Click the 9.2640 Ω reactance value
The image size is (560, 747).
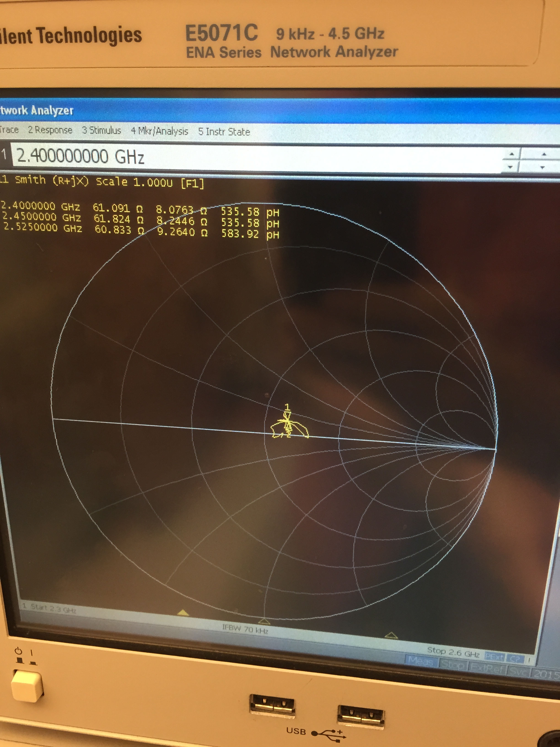(182, 232)
